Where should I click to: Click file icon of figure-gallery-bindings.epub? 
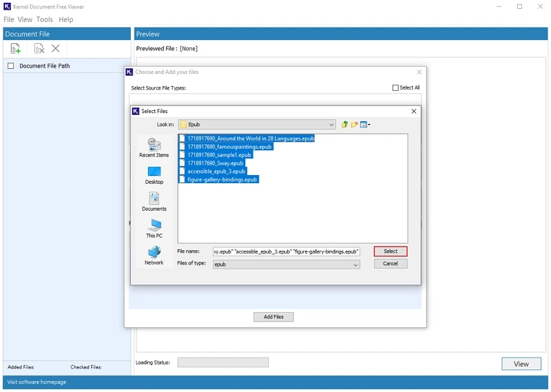coord(182,180)
